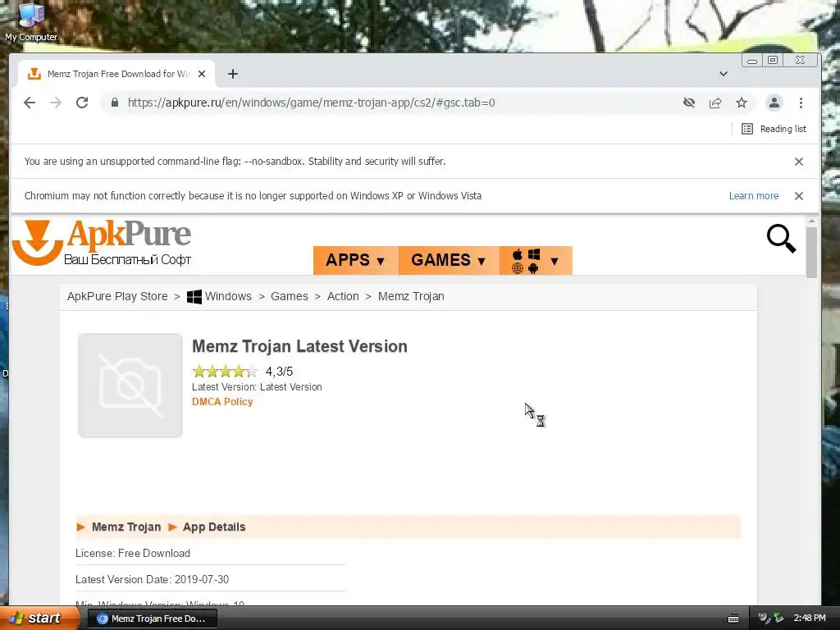Open the Windows Start menu

[39, 618]
